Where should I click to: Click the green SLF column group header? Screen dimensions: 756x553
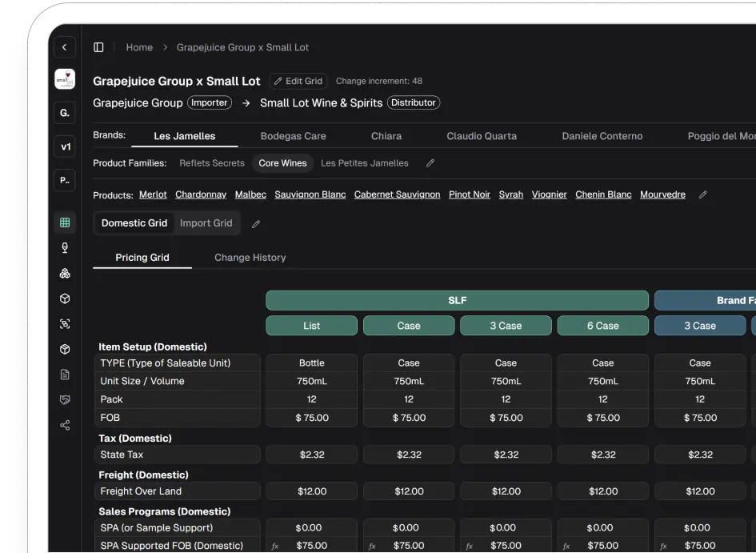point(457,301)
